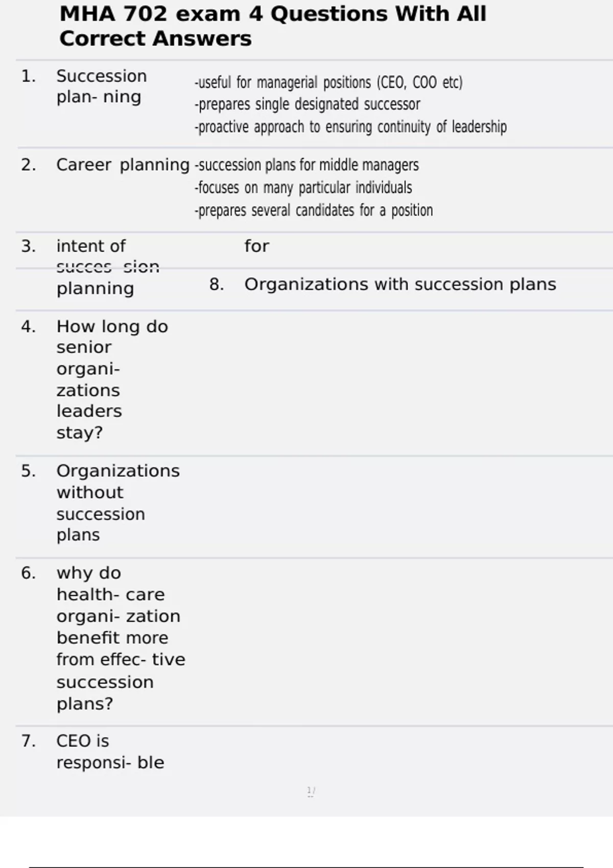This screenshot has height=868, width=613.
Task: Click the number 1 list marker
Action: click(x=28, y=77)
